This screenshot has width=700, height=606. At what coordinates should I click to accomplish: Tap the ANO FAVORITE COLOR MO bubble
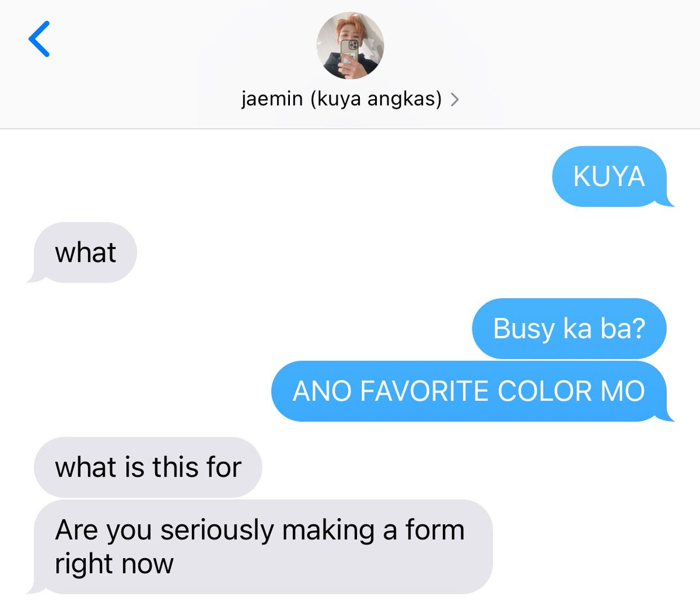click(x=470, y=391)
